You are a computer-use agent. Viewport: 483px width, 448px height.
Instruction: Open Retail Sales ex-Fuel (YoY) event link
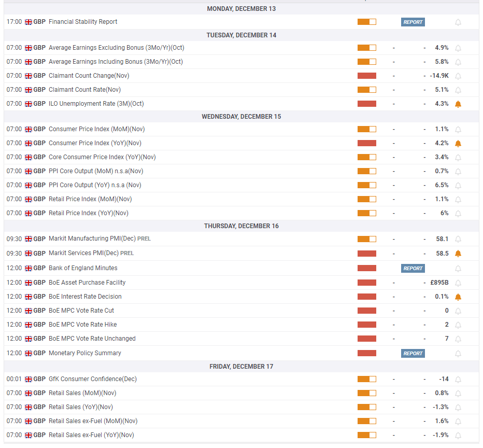(91, 435)
